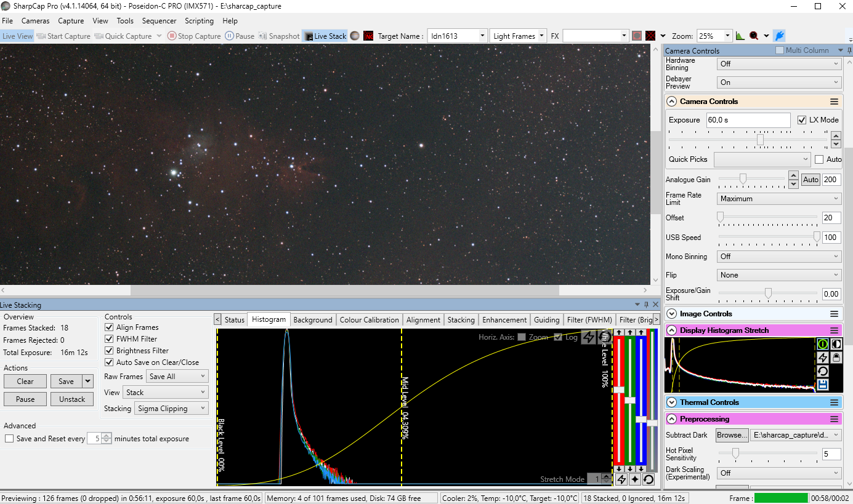The image size is (853, 504).
Task: Open the Preprocessing section hamburger menu
Action: click(x=835, y=419)
